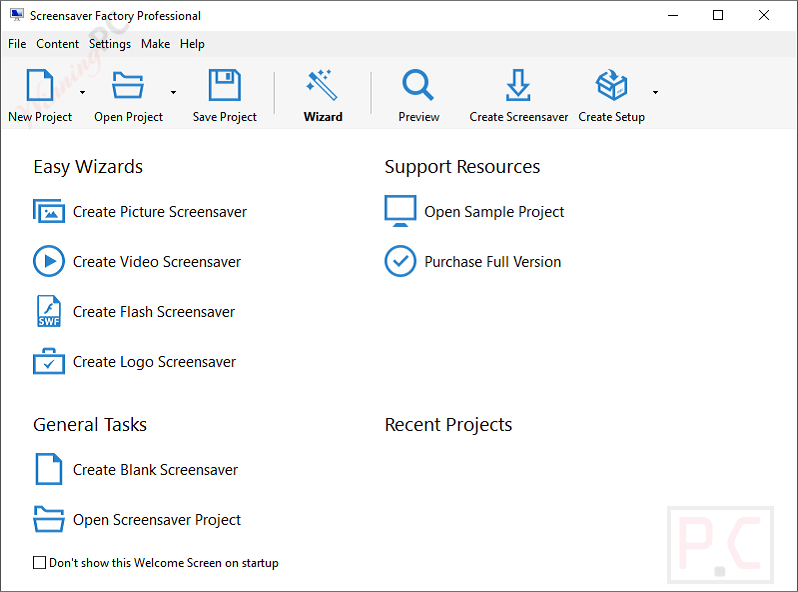The height and width of the screenshot is (592, 798).
Task: Click the Create Flash Screensaver link
Action: (154, 312)
